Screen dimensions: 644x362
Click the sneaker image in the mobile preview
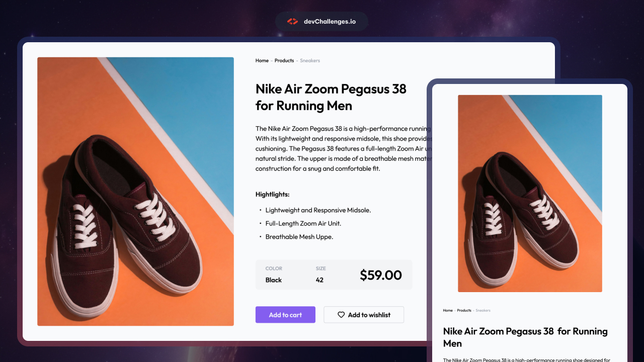529,193
